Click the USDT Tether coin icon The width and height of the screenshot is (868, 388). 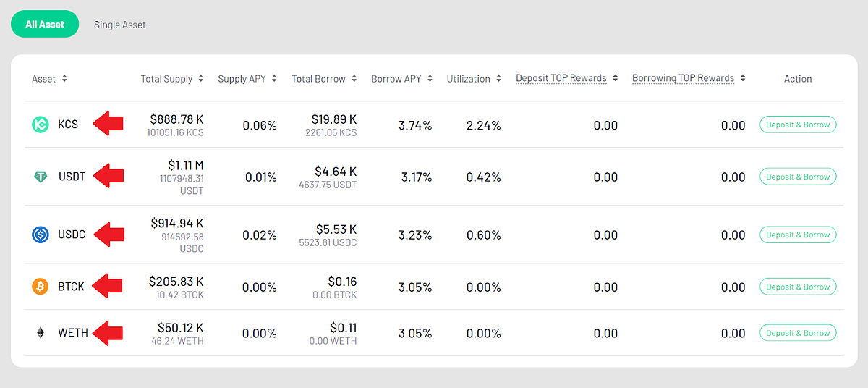[x=41, y=177]
